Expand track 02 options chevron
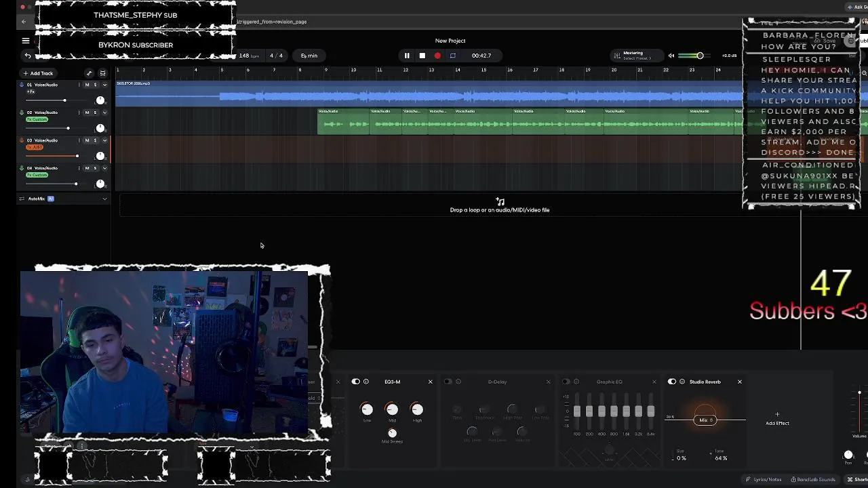Image resolution: width=868 pixels, height=488 pixels. (104, 113)
